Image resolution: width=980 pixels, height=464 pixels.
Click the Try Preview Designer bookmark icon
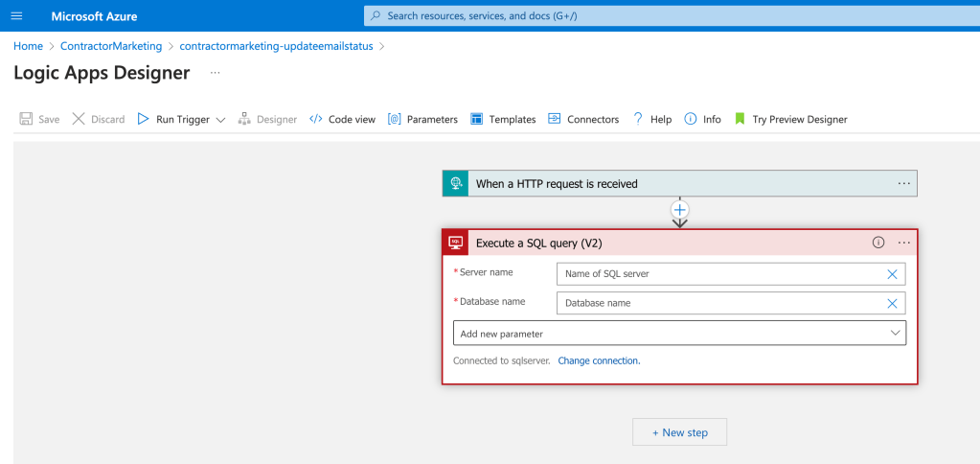tap(740, 119)
